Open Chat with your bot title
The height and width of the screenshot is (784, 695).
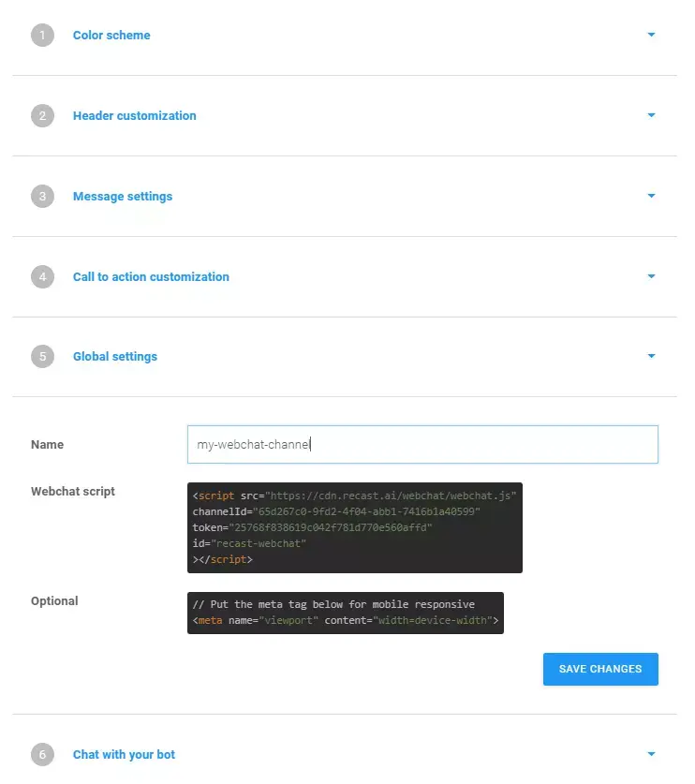(x=124, y=755)
